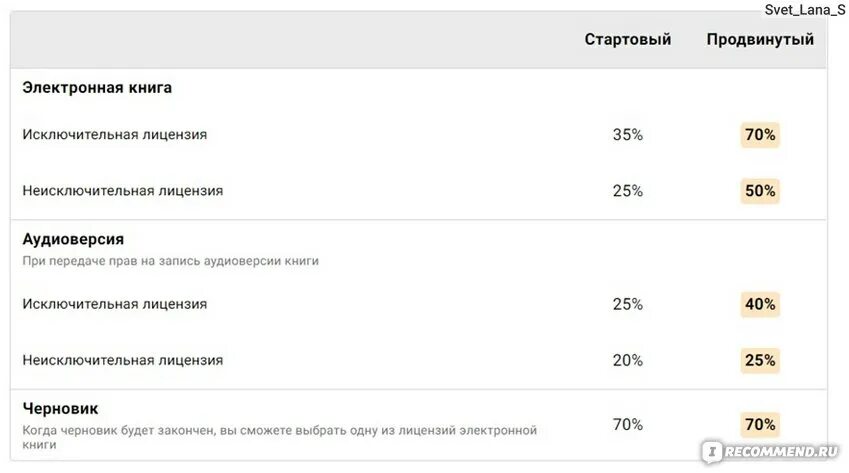Click the 20% Стартовый audio value
Screen dimensions: 849x473
click(628, 360)
